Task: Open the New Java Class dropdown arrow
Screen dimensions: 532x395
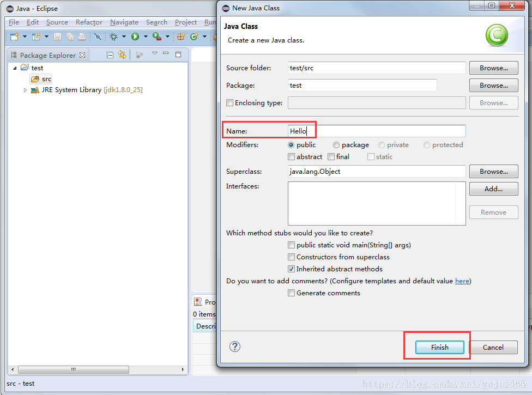Action: (x=204, y=37)
